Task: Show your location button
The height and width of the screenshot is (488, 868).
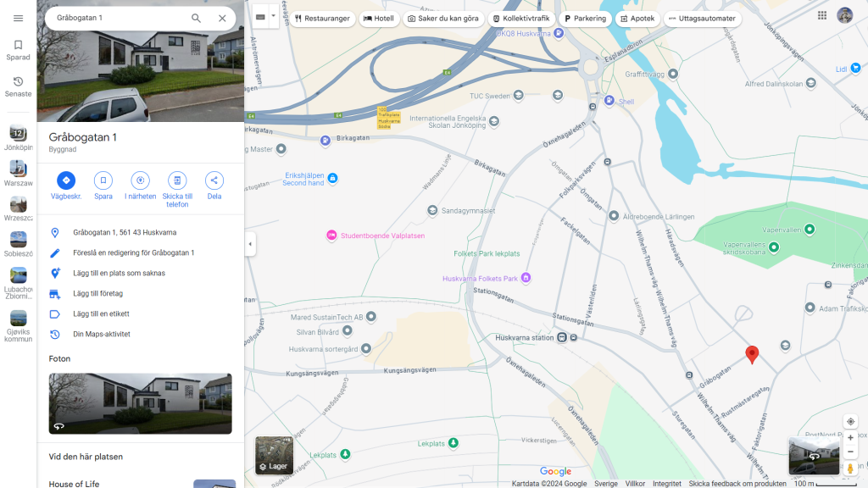Action: tap(850, 422)
